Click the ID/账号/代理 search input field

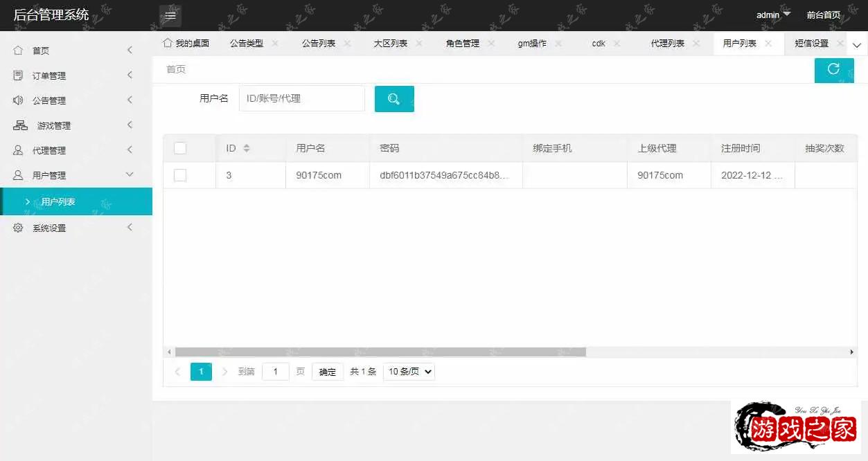[301, 98]
